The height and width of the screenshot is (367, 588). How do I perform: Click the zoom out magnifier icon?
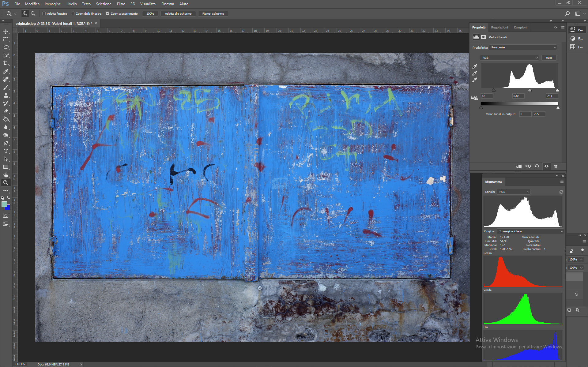pyautogui.click(x=33, y=13)
